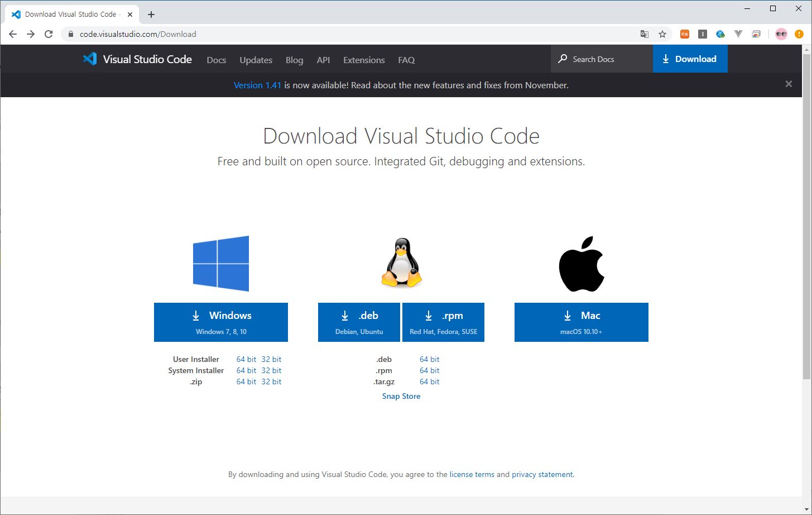Open the API navigation link
812x515 pixels.
(x=323, y=60)
